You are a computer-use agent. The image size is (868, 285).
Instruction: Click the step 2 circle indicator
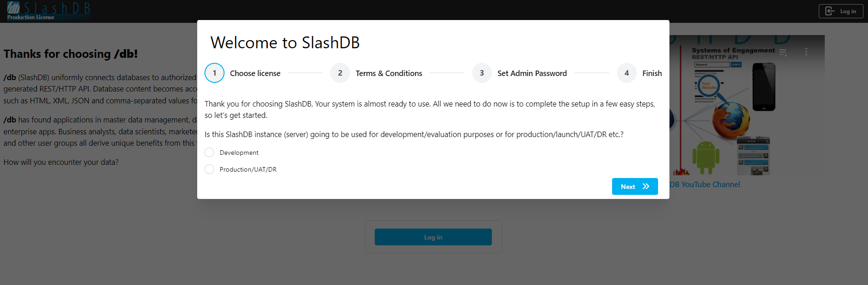(x=340, y=73)
